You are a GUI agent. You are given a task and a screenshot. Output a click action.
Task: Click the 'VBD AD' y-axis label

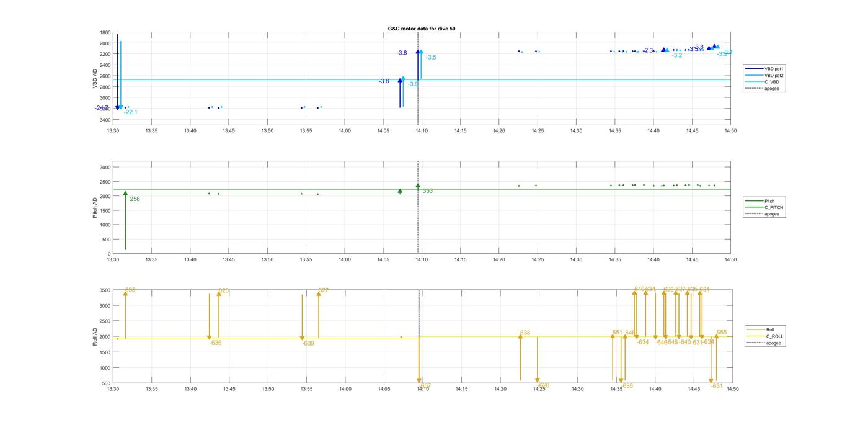[95, 79]
